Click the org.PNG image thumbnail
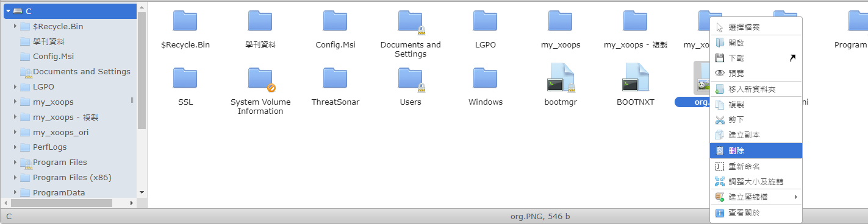 [x=701, y=79]
